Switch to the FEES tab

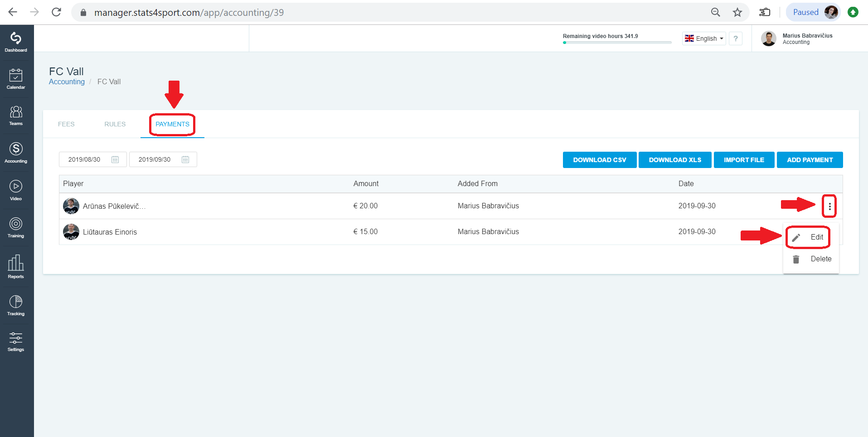click(66, 124)
